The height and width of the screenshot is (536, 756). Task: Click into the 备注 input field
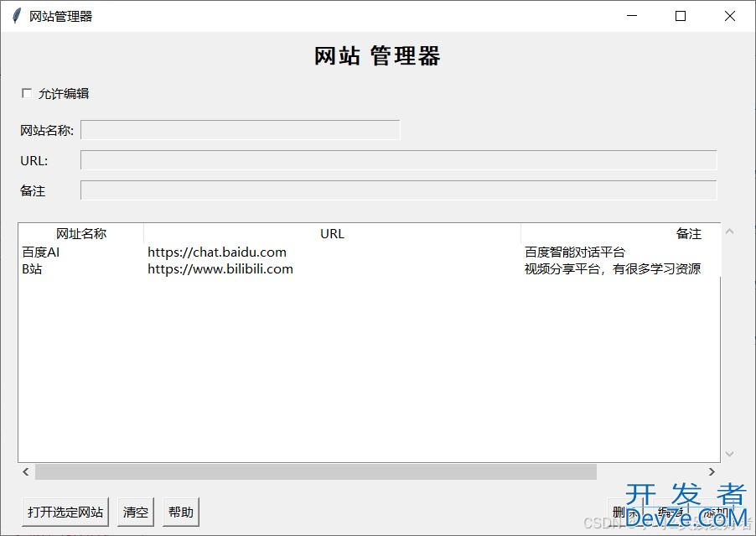(398, 190)
